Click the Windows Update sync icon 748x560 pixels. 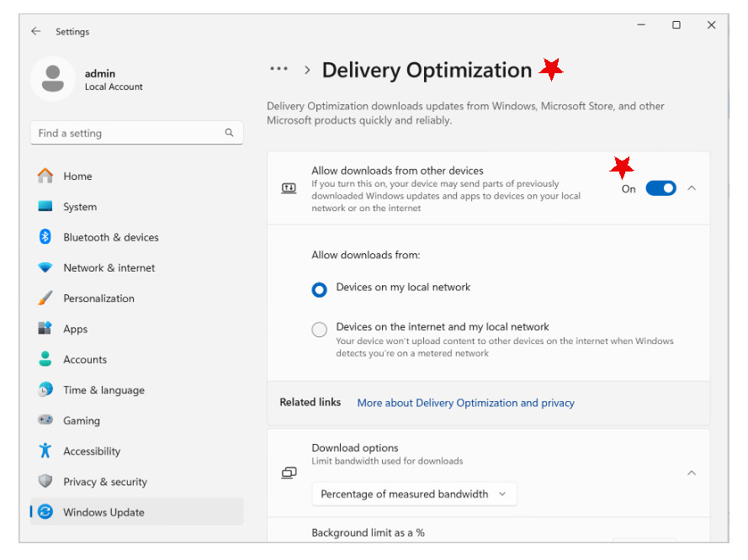pyautogui.click(x=47, y=511)
